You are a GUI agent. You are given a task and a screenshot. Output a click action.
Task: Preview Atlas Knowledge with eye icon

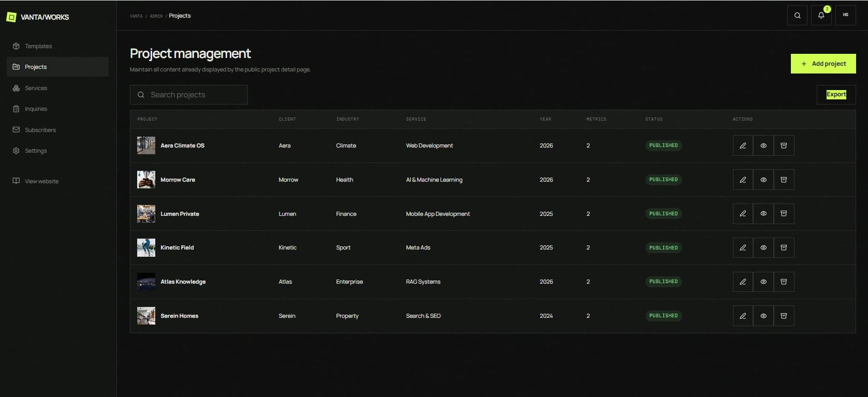(x=763, y=282)
